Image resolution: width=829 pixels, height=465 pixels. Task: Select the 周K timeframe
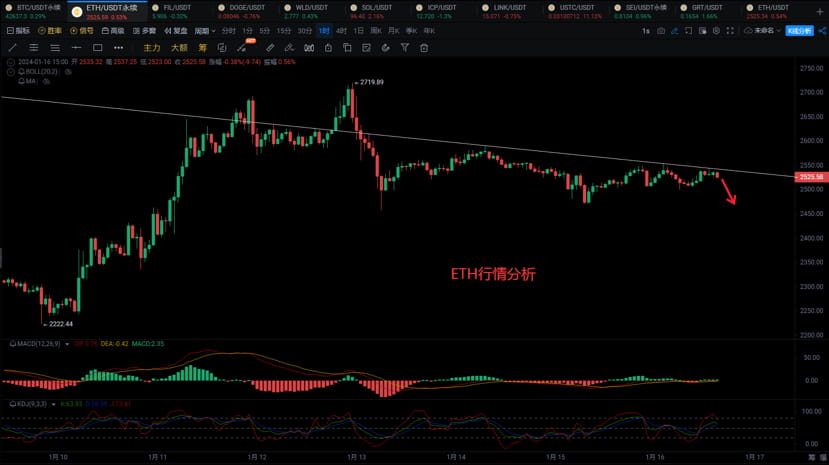click(x=376, y=31)
